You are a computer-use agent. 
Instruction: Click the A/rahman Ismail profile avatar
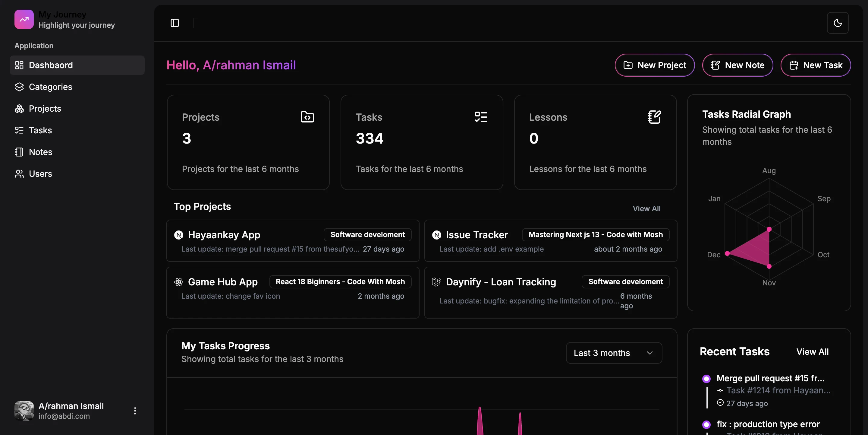[x=24, y=411]
